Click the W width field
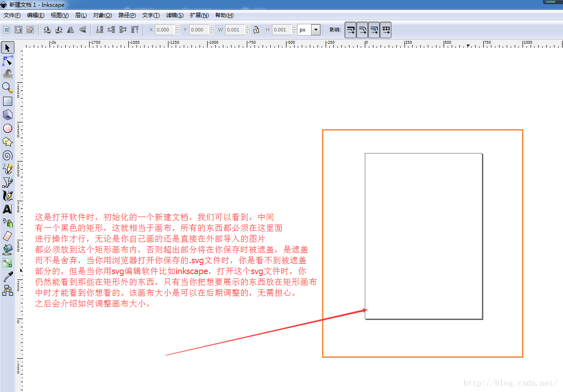 (x=235, y=30)
